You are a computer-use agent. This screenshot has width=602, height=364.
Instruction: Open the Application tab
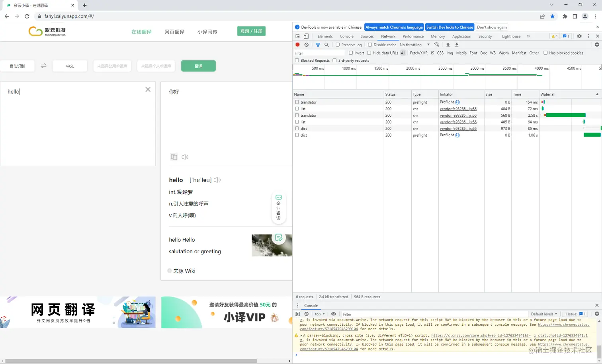(x=461, y=36)
